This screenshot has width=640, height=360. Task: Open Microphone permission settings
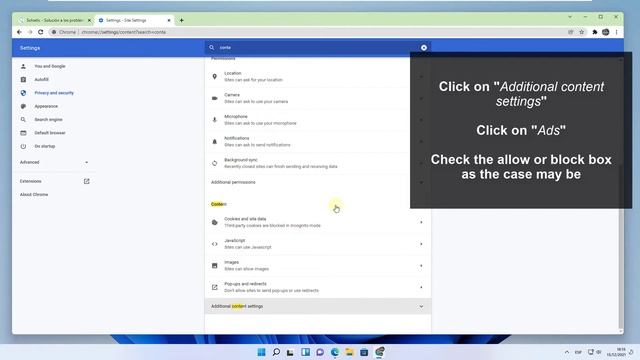click(318, 120)
